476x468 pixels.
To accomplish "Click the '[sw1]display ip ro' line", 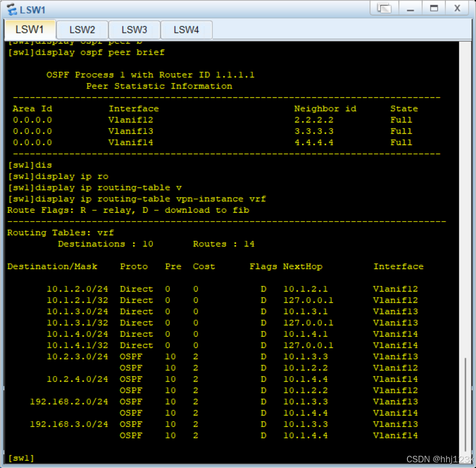I will [x=58, y=176].
